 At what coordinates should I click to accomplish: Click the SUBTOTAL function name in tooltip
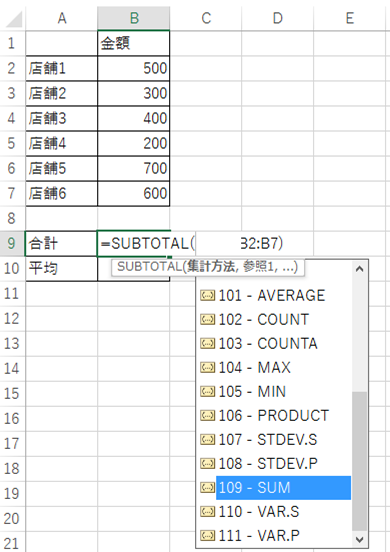[149, 266]
